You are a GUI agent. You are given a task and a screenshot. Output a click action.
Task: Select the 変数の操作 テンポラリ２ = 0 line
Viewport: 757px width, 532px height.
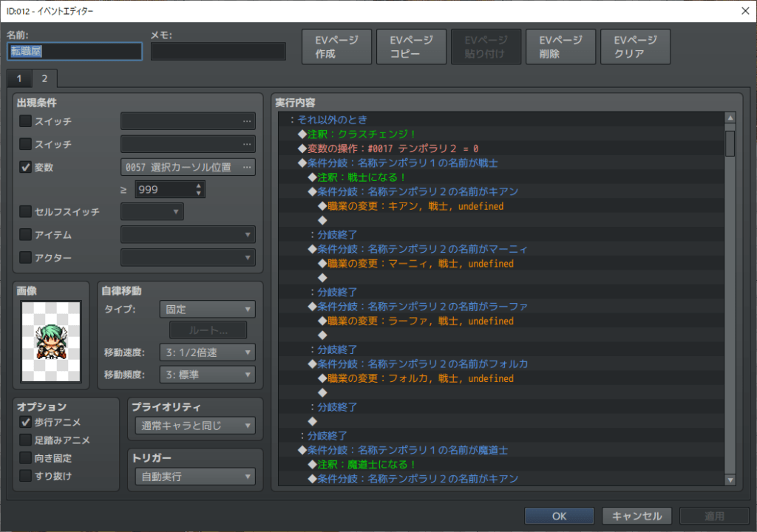[x=501, y=149]
